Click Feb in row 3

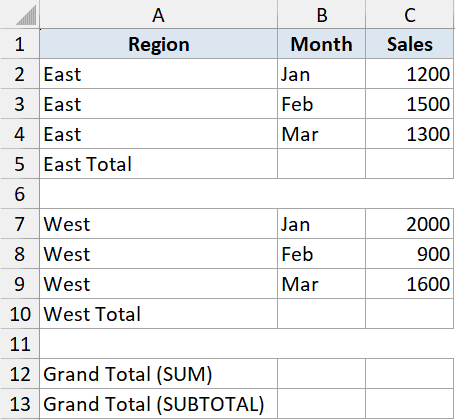click(321, 104)
